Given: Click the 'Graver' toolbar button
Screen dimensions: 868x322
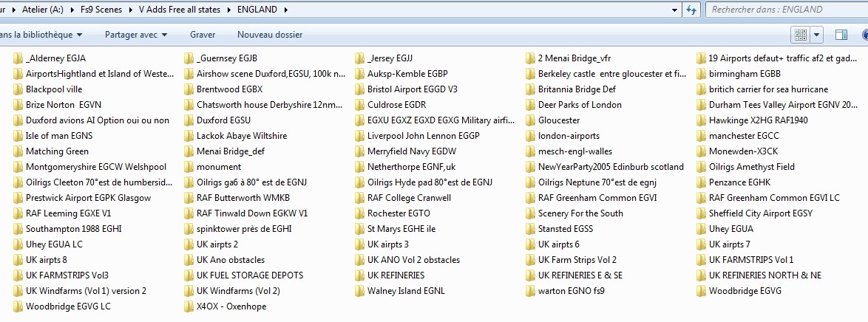Looking at the screenshot, I should 203,34.
